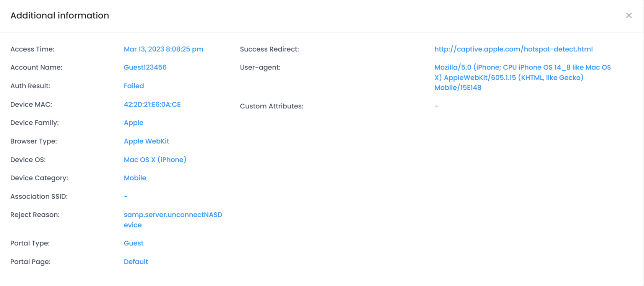Select the device MAC address 42:2D:21:E6:0A:CE
This screenshot has height=286, width=644.
[152, 105]
